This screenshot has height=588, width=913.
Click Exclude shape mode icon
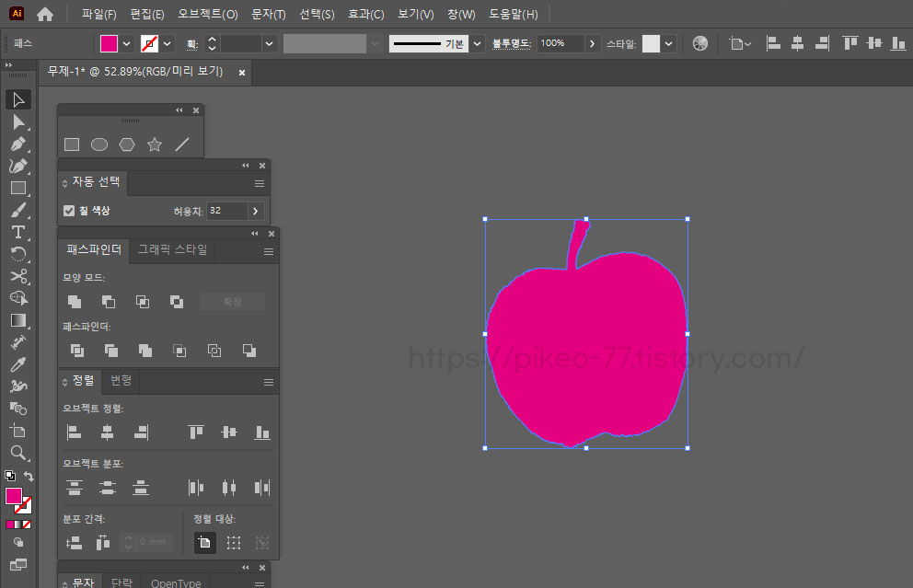177,302
